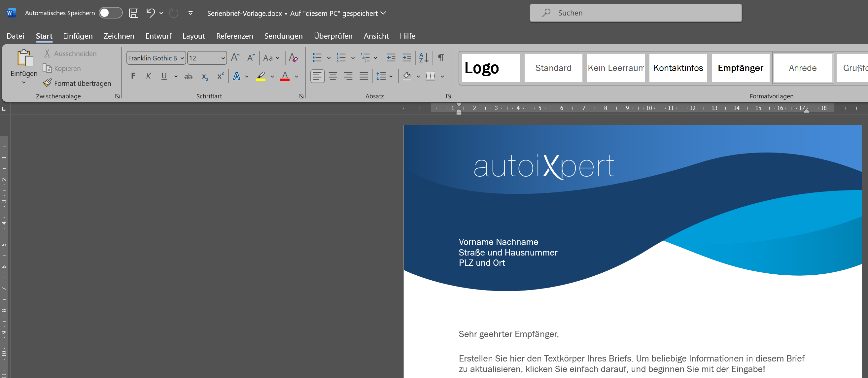Apply Kein Leerraum style

pos(616,68)
